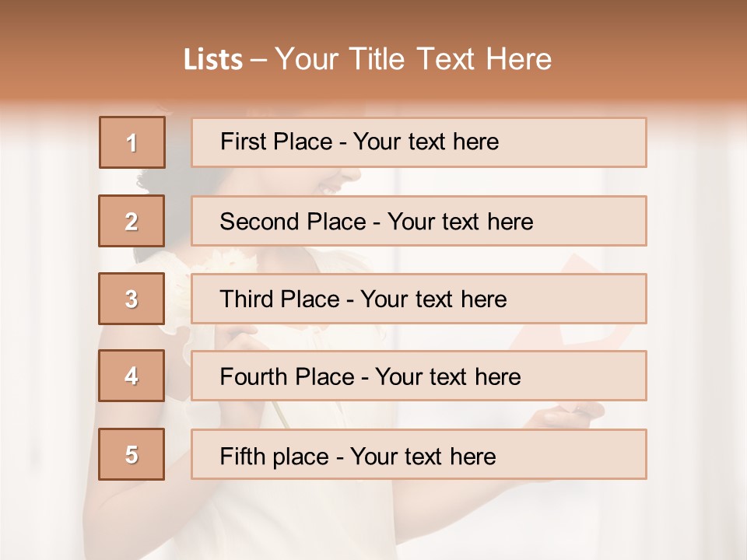
Task: Select the Fourth Place text bar
Action: point(419,376)
